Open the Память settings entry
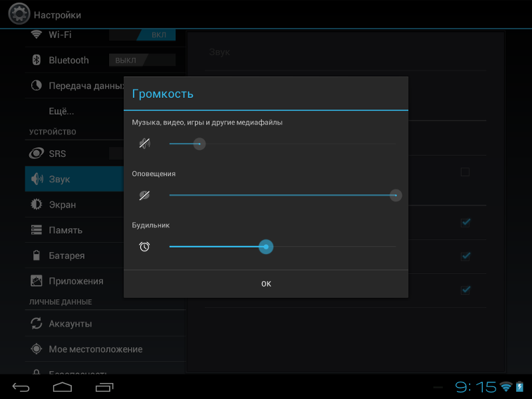This screenshot has width=532, height=399. (74, 229)
